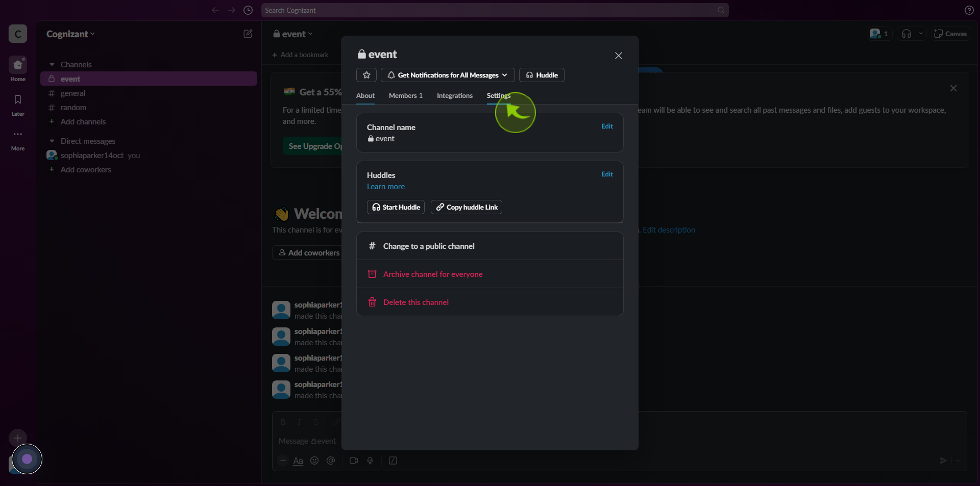The height and width of the screenshot is (486, 980).
Task: Open the Huddles Learn more link
Action: point(386,187)
